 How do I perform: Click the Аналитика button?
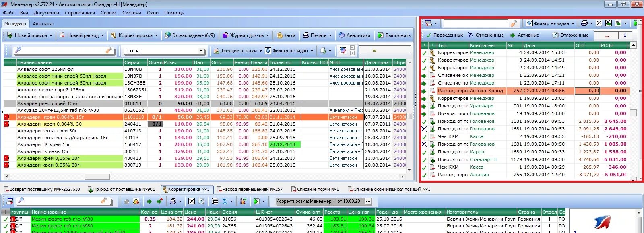[354, 35]
